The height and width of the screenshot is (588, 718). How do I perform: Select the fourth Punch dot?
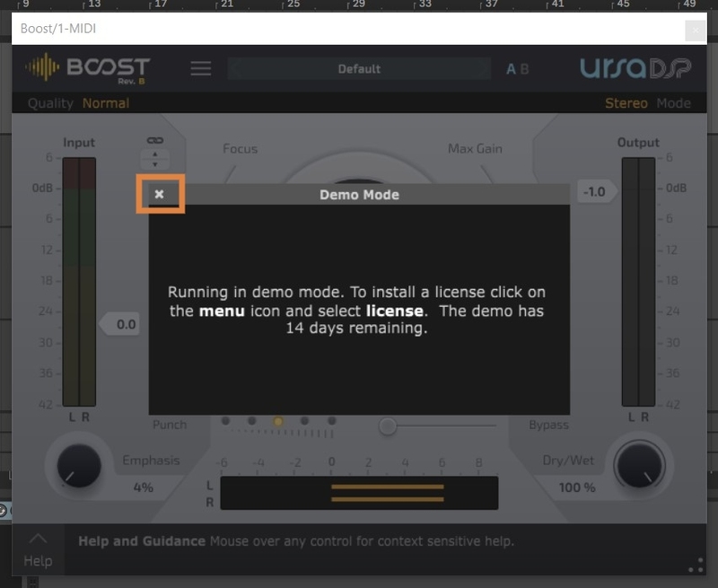304,420
